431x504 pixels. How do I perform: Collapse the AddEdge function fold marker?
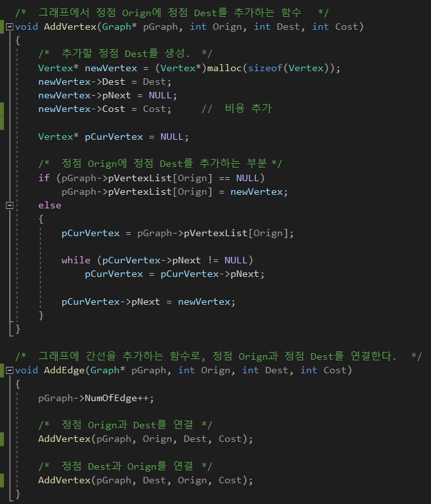point(10,370)
